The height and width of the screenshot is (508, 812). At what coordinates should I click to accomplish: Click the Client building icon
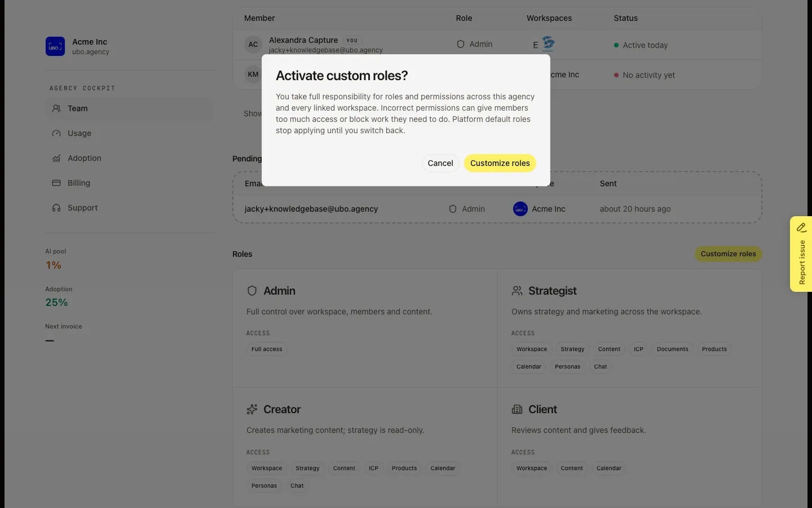point(517,409)
